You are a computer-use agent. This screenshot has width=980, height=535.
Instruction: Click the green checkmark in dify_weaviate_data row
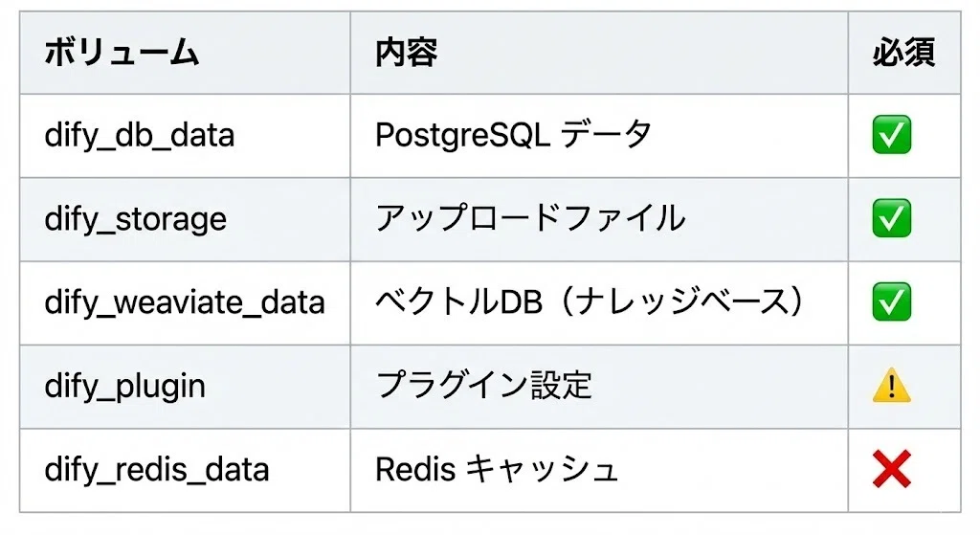tap(891, 301)
